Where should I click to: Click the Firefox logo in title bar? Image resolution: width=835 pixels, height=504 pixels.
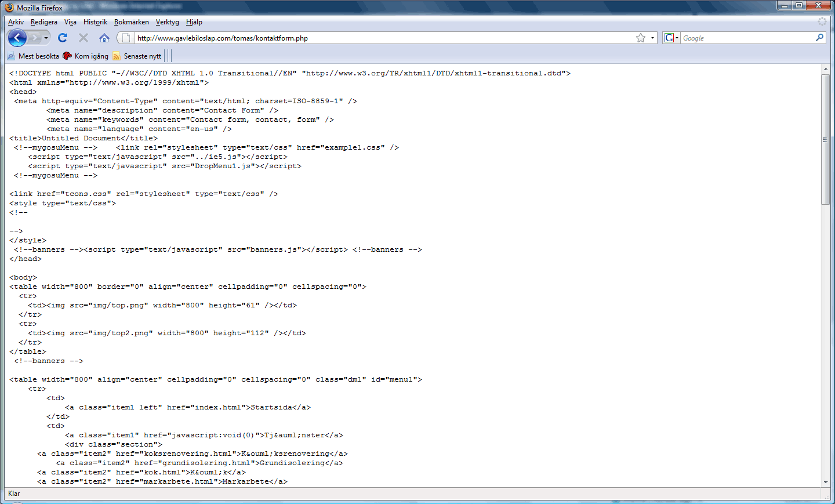(x=9, y=8)
